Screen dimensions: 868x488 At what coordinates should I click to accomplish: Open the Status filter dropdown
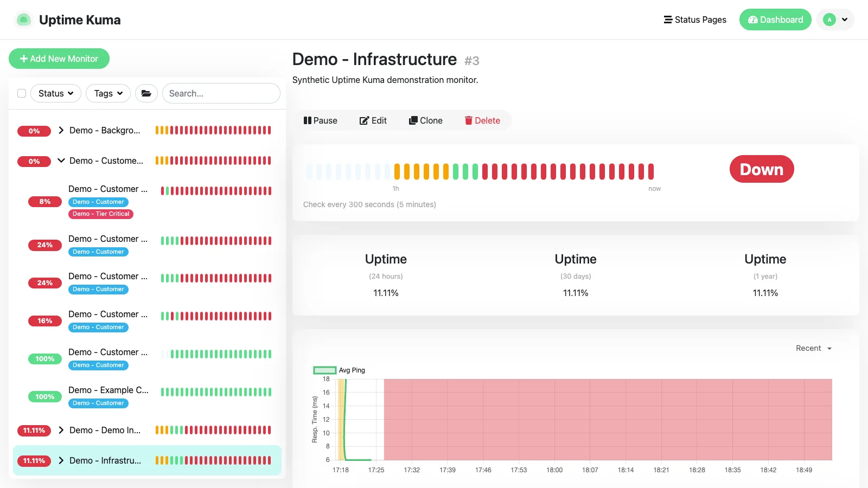[56, 93]
